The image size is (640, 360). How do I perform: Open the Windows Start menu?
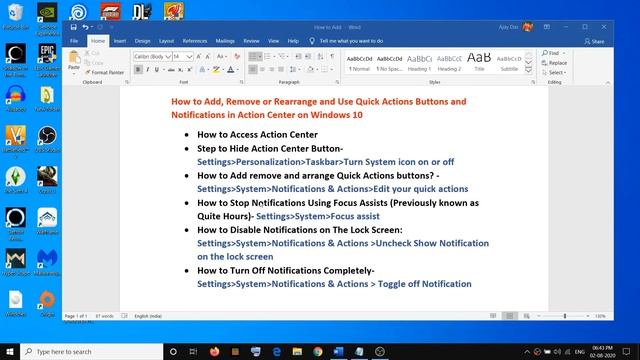coord(10,351)
